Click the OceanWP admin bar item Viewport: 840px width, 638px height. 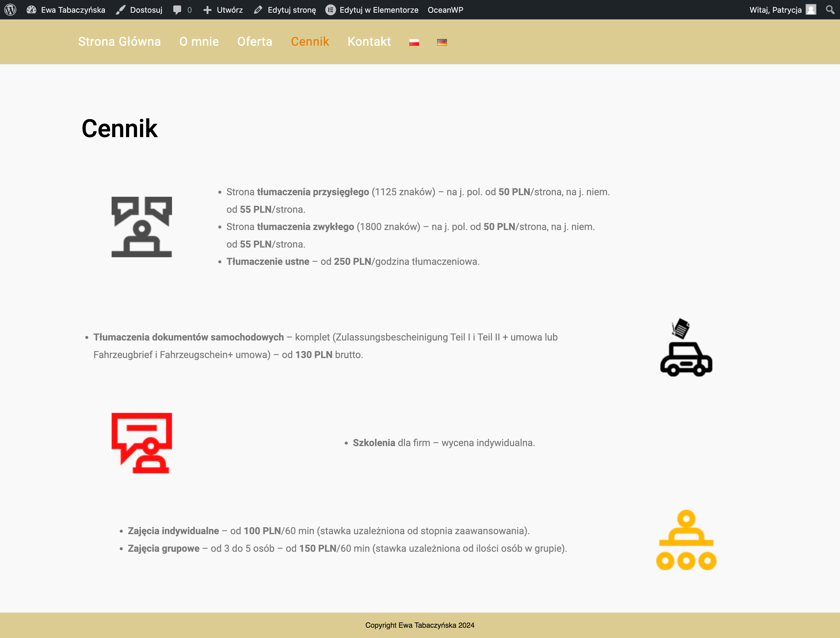click(x=445, y=10)
